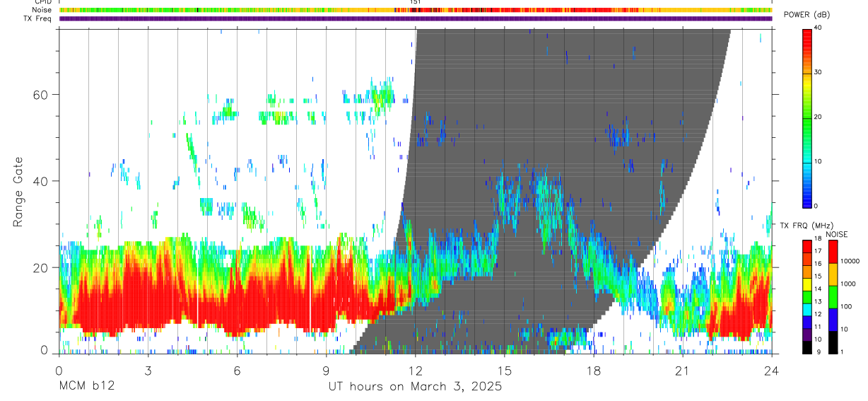Image resolution: width=868 pixels, height=401 pixels.
Task: Pick the cyan segment of TX FRQ scale
Action: click(807, 309)
